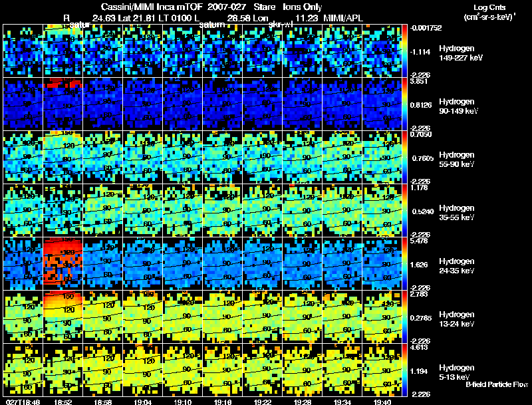Click the '1.194' scale value

419,371
